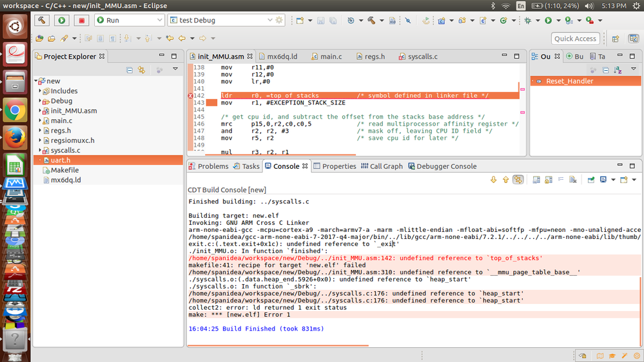Click the green Launch play button
The height and width of the screenshot is (362, 644).
pyautogui.click(x=62, y=20)
